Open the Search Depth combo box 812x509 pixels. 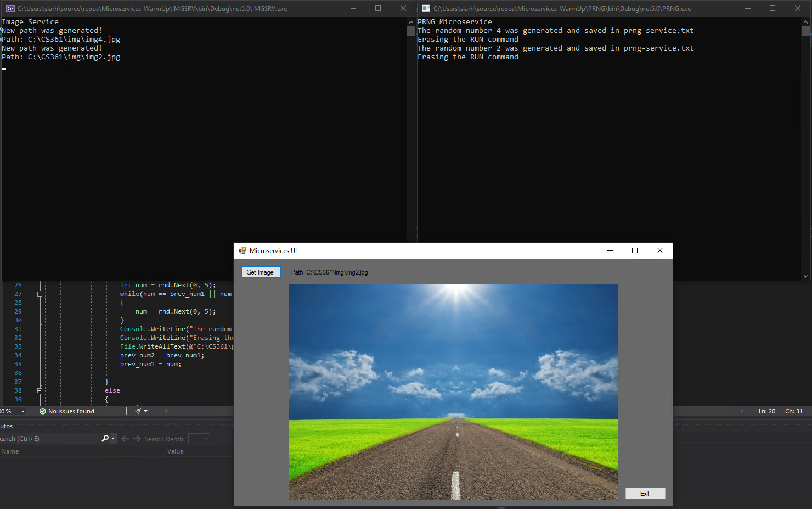point(199,438)
